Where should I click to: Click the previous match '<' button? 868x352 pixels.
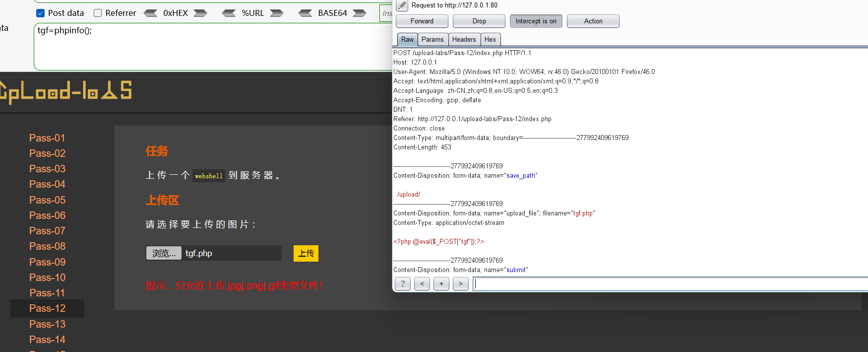422,283
